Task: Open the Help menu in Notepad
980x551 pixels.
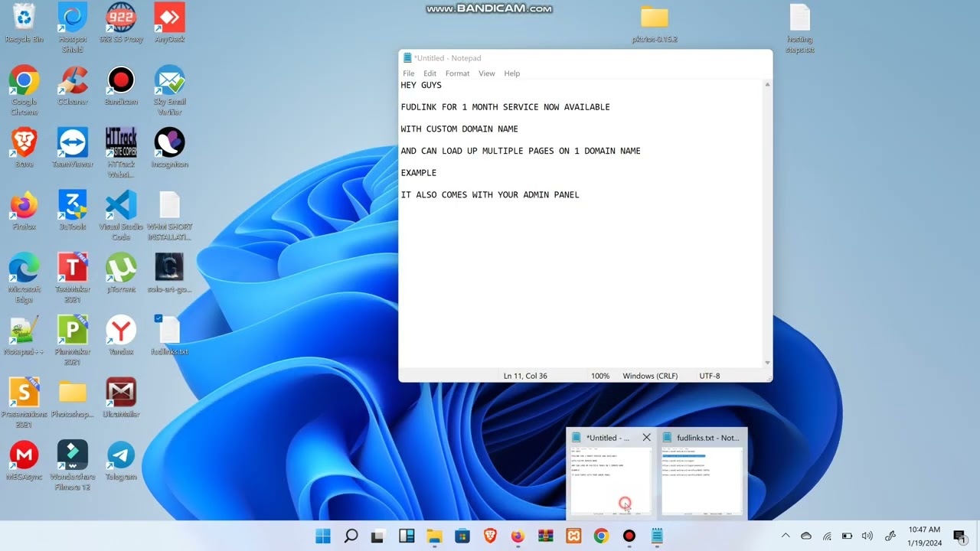Action: click(512, 73)
